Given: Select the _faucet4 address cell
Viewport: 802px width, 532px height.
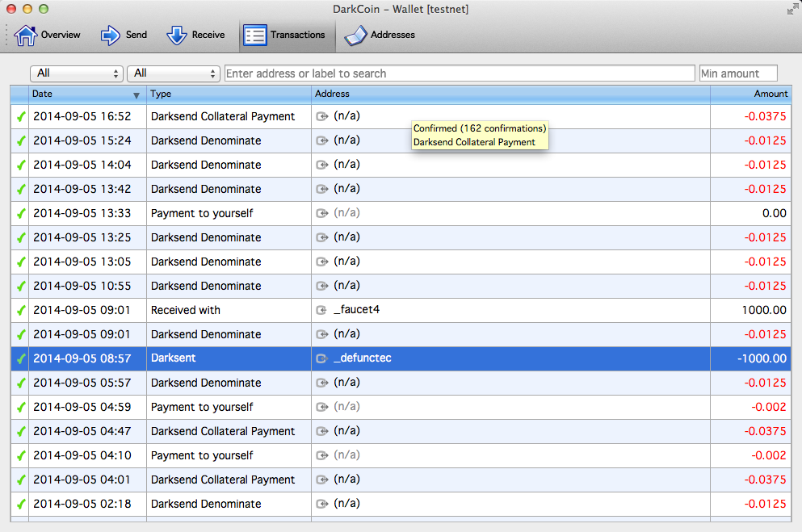Looking at the screenshot, I should pyautogui.click(x=510, y=310).
